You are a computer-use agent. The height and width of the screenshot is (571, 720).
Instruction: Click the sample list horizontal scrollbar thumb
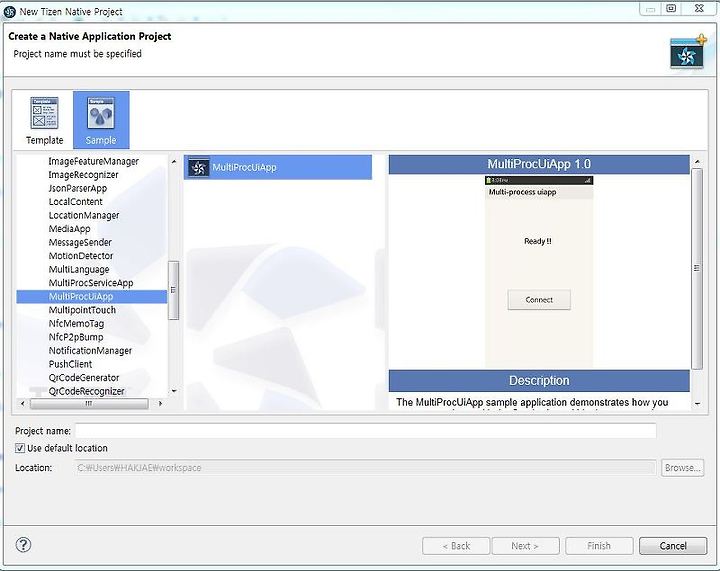click(89, 403)
